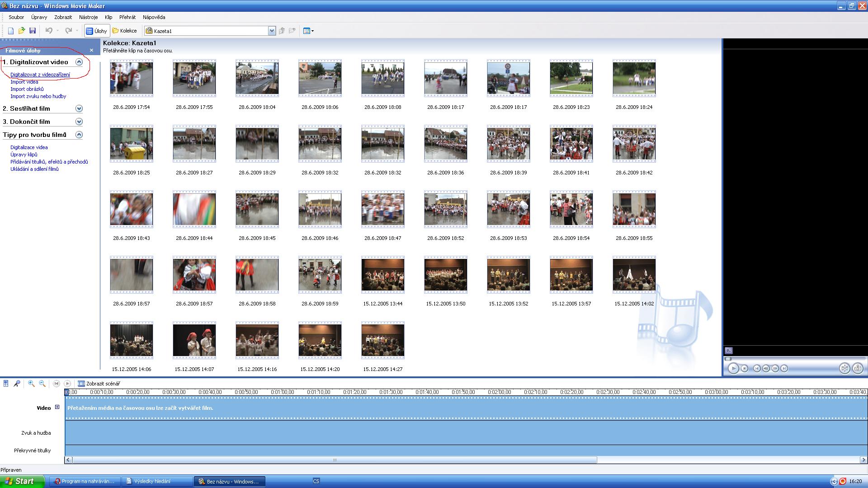Click the Split clip button in preview monitor
Viewport: 868px width, 488px height.
(x=844, y=368)
